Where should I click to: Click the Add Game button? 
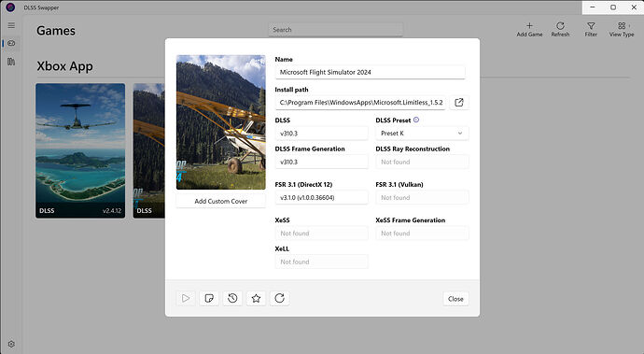pos(529,30)
